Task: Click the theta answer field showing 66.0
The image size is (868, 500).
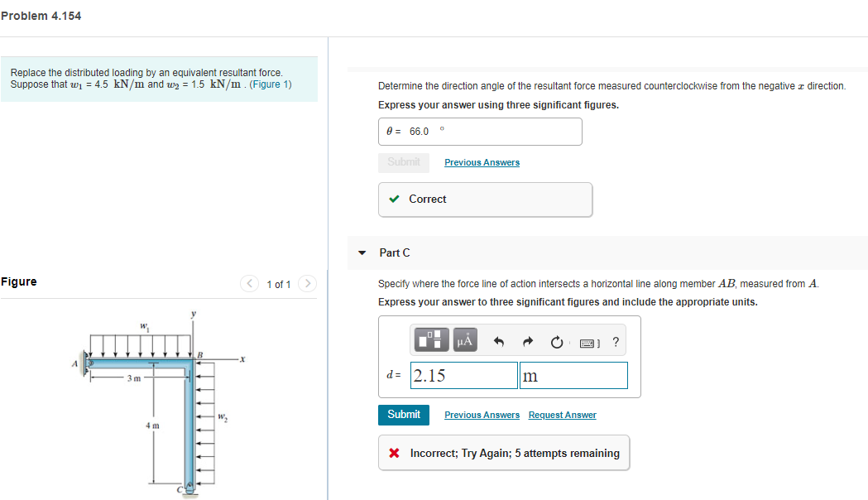Action: tap(480, 131)
